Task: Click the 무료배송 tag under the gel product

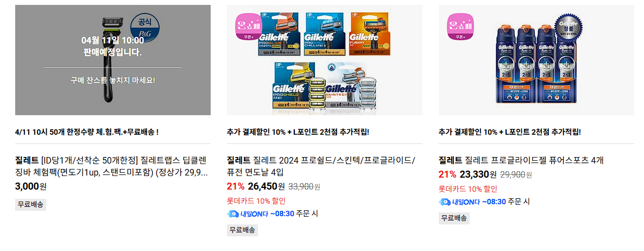Action: tap(454, 218)
